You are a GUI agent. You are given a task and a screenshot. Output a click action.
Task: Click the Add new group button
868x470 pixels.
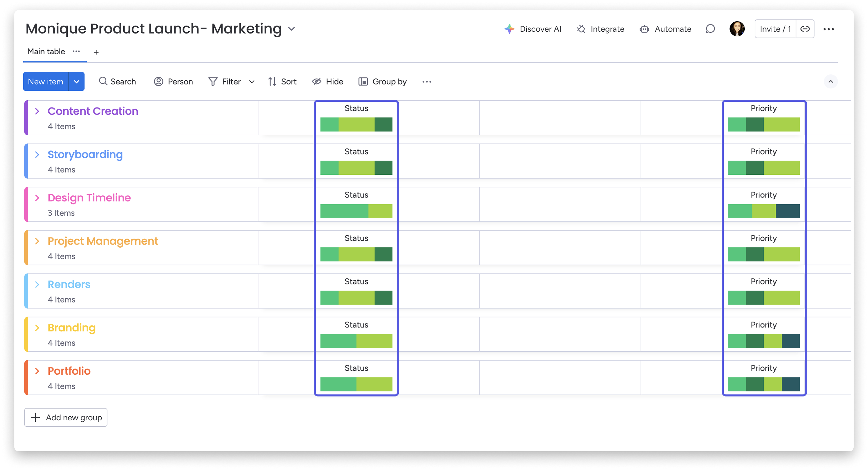coord(66,417)
